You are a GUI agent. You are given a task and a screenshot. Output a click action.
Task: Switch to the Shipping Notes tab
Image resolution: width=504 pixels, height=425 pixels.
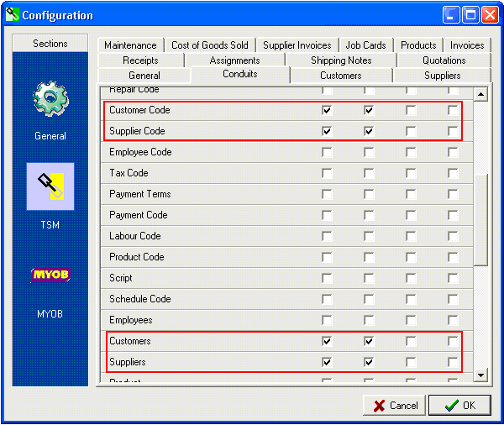coord(341,60)
